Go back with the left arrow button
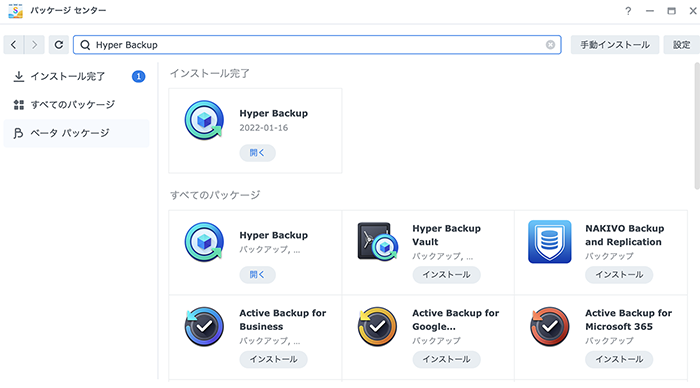Viewport: 700px width, 388px height. [x=13, y=45]
